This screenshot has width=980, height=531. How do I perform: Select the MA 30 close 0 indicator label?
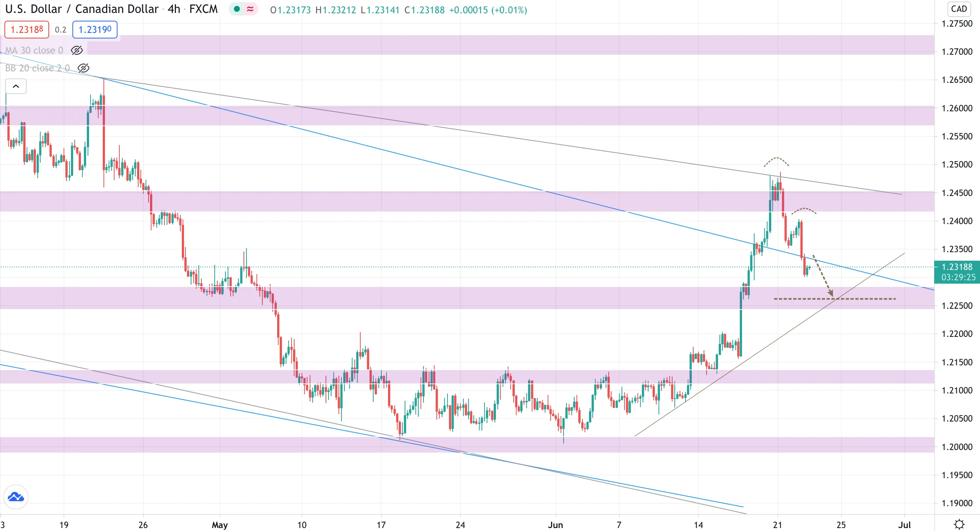point(34,50)
